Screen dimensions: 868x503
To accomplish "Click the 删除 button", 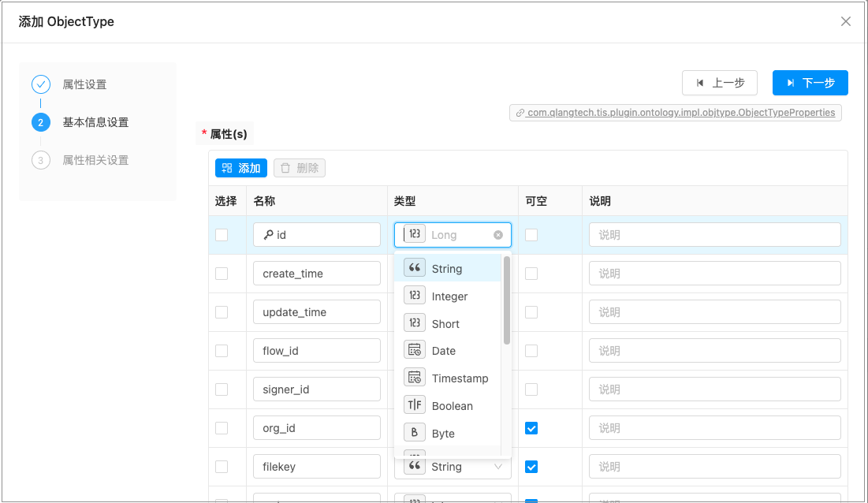I will click(x=300, y=168).
